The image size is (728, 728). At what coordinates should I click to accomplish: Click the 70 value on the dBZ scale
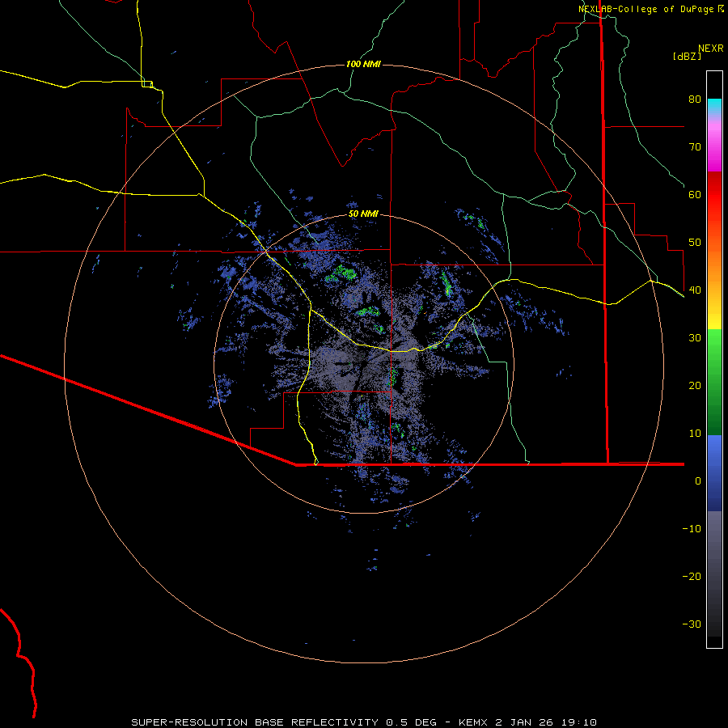click(695, 147)
